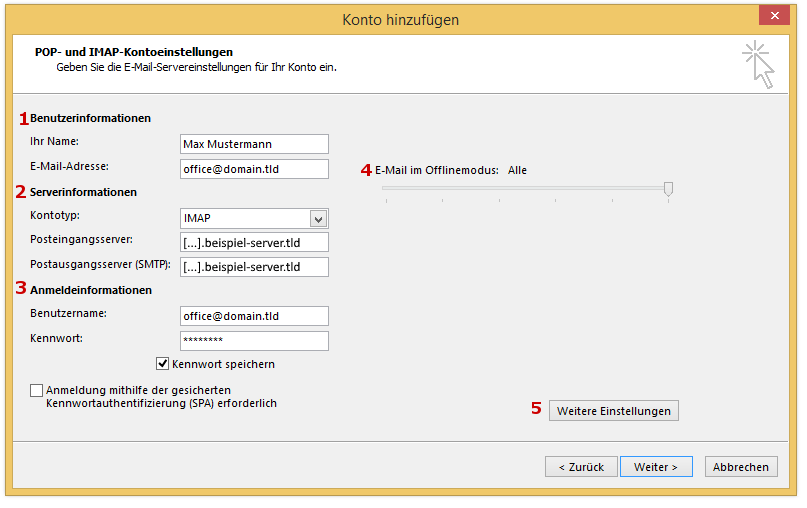The height and width of the screenshot is (508, 807).
Task: Uncheck the Kennwort speichern checkbox
Action: tap(163, 364)
